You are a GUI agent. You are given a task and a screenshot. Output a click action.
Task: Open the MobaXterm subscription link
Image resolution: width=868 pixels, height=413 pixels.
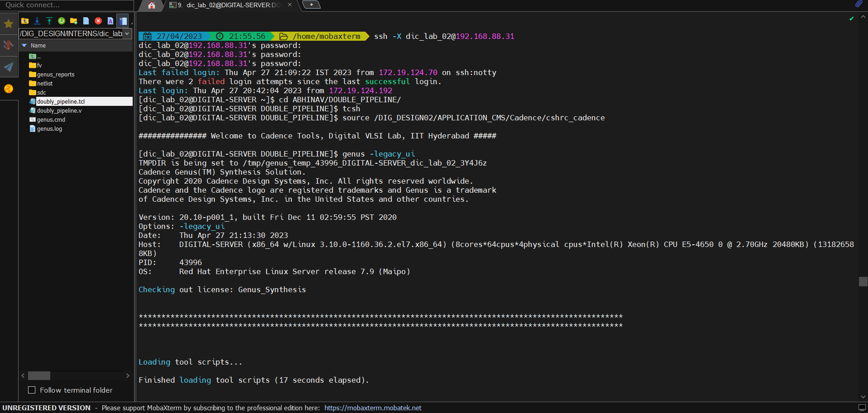(373, 408)
